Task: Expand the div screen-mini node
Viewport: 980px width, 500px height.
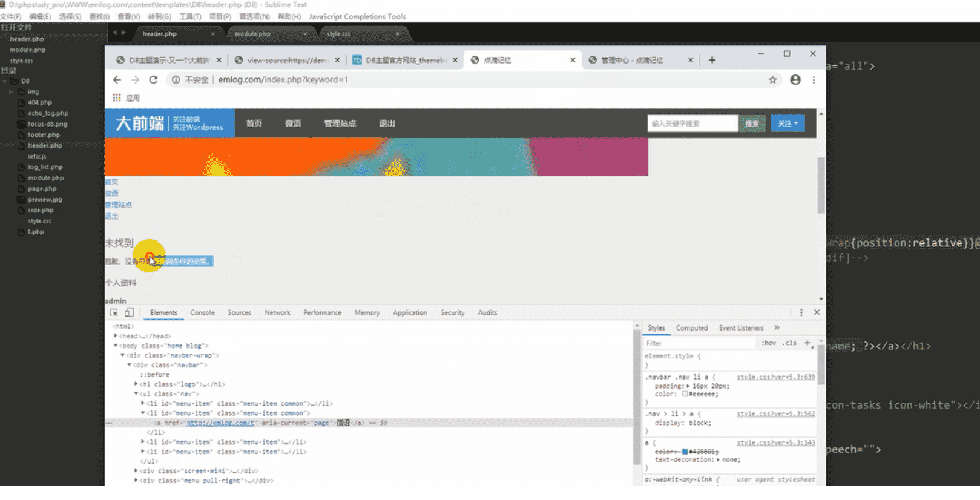Action: [136, 471]
